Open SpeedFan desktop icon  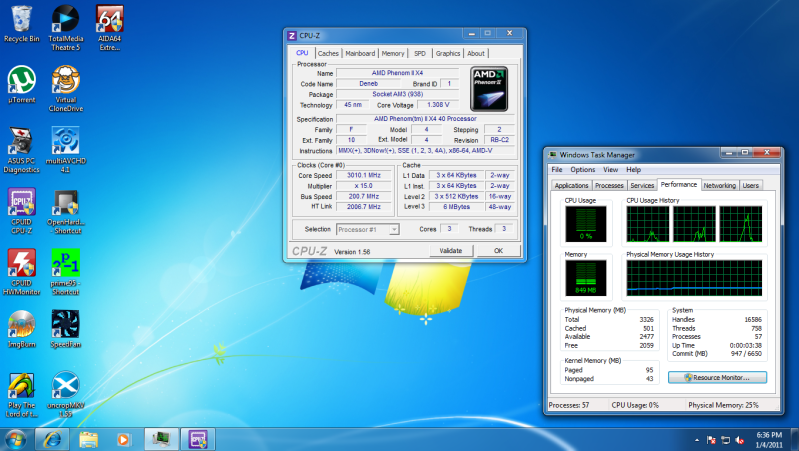click(x=66, y=329)
